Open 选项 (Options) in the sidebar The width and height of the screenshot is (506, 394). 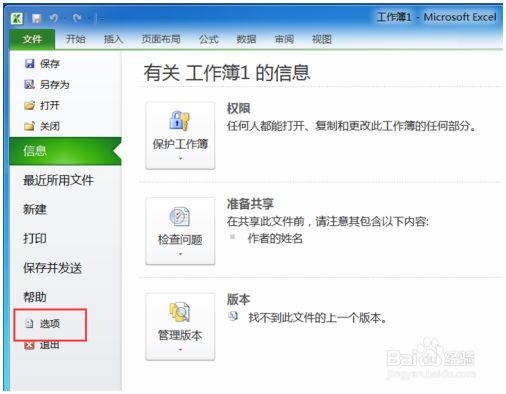43,323
